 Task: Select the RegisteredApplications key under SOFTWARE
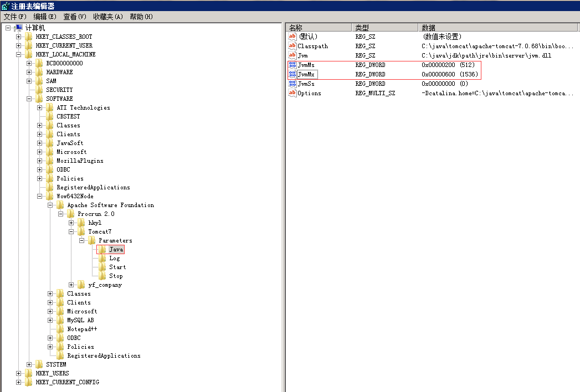pos(93,188)
